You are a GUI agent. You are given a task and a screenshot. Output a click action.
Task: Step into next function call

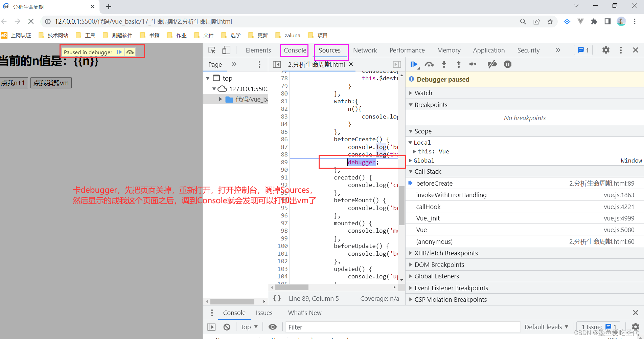pyautogui.click(x=444, y=64)
